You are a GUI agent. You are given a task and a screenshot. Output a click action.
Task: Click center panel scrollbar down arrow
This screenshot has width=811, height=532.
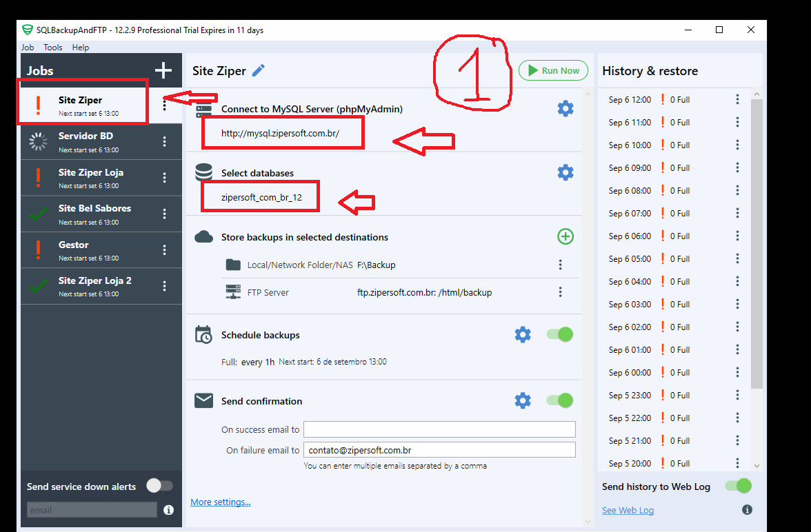[x=588, y=522]
